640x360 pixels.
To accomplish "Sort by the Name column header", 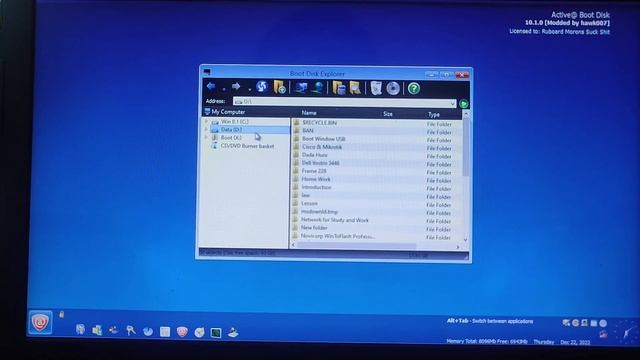I will (309, 113).
